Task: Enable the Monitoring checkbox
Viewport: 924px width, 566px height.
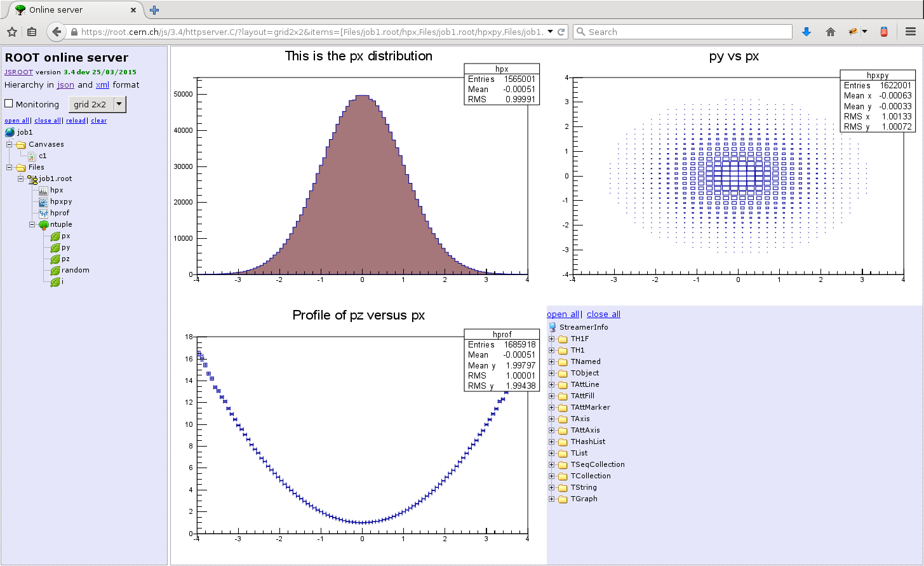Action: pos(9,104)
